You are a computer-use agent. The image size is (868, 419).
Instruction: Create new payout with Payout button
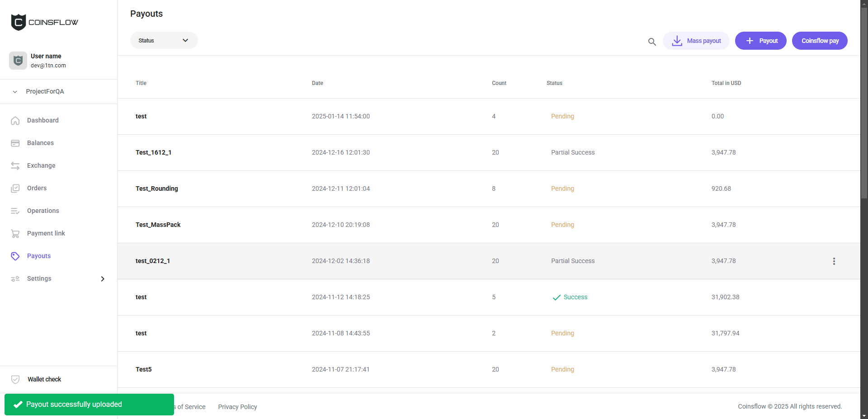(x=760, y=41)
